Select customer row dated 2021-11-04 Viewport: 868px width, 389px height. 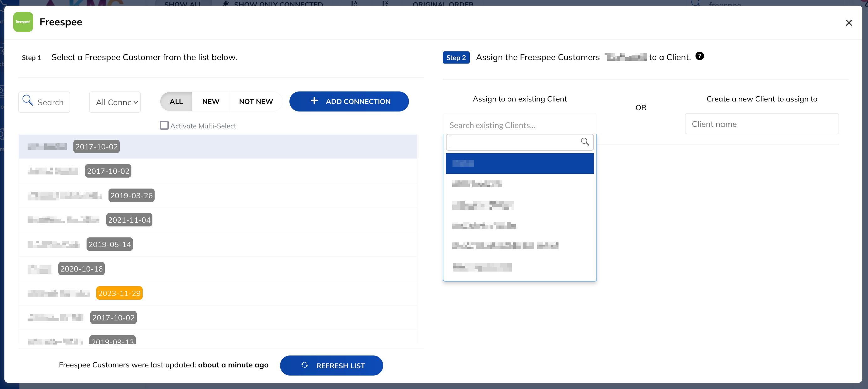(218, 220)
